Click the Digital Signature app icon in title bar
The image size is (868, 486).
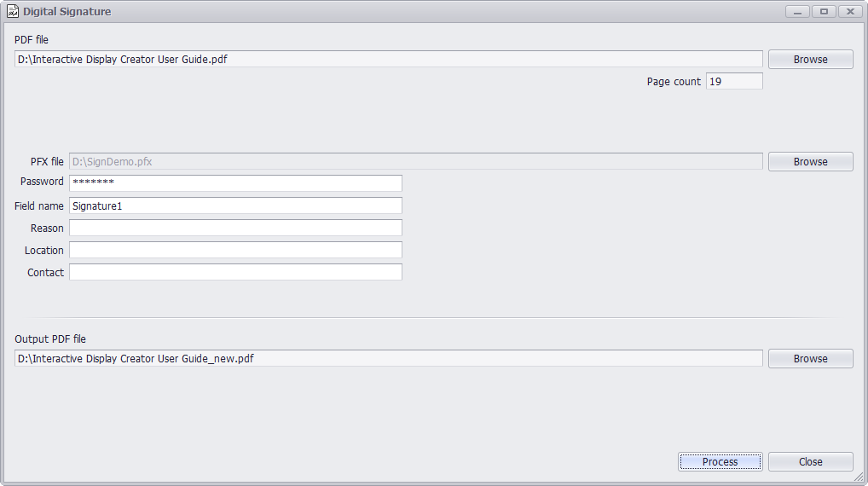pyautogui.click(x=12, y=11)
